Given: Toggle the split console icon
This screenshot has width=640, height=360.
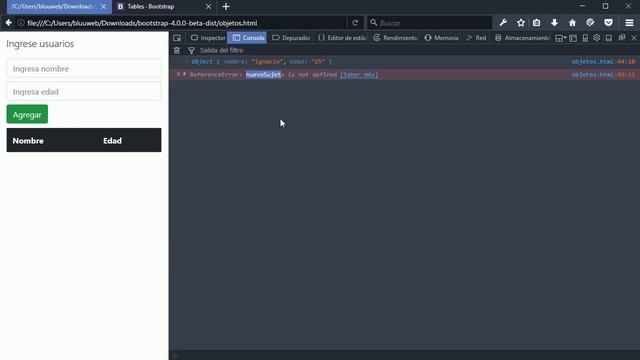Looking at the screenshot, I should pos(573,38).
